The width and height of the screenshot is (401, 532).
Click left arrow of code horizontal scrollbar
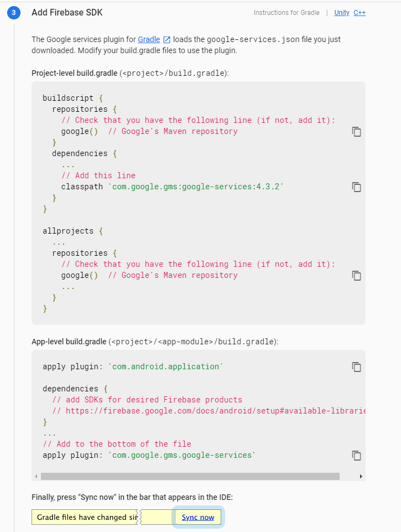[x=36, y=476]
